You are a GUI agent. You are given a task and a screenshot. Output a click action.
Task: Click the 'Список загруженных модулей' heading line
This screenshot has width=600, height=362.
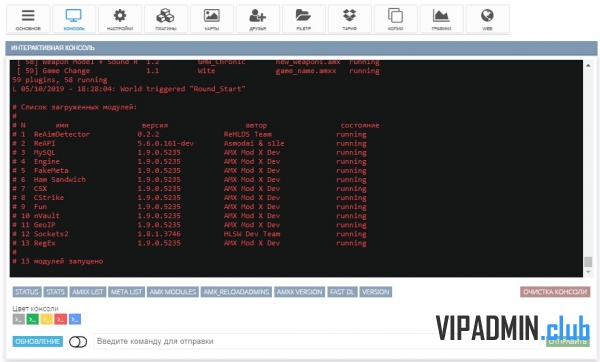[75, 107]
